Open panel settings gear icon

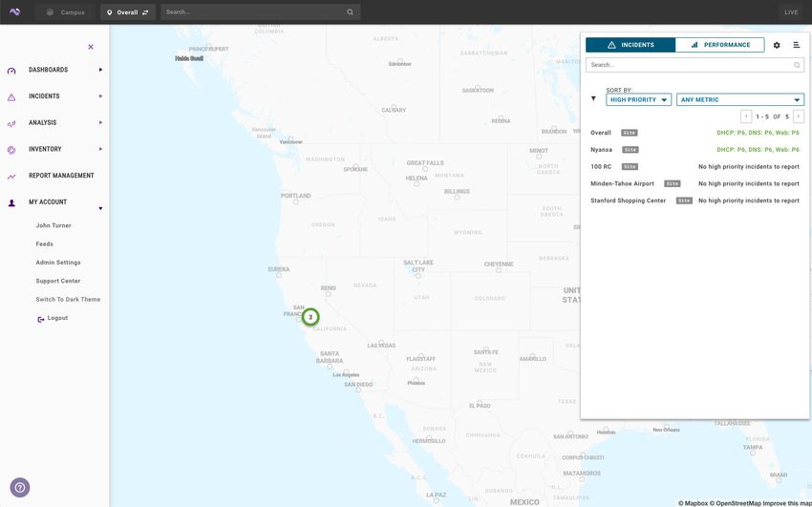coord(777,45)
